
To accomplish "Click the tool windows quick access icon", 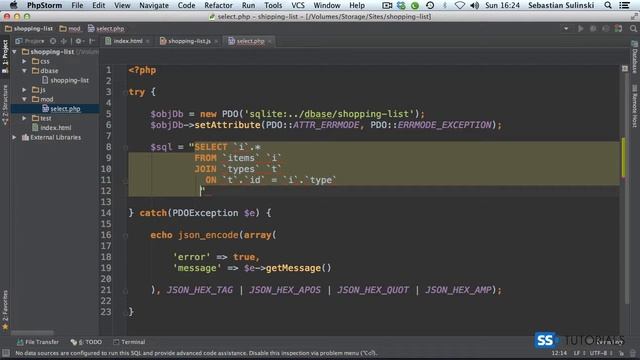I will (x=6, y=353).
